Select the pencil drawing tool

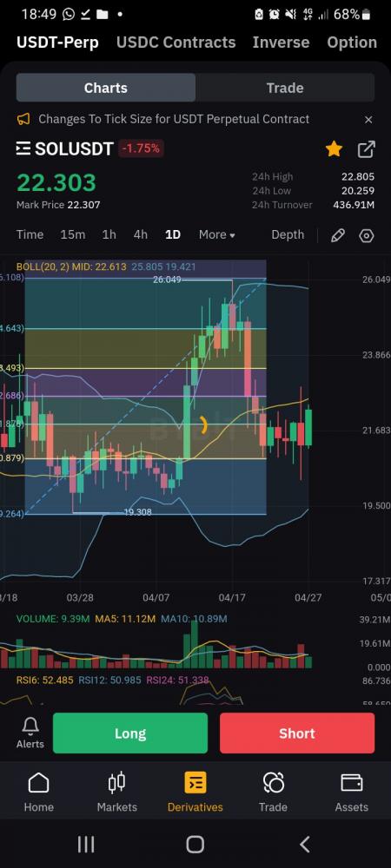click(x=338, y=236)
